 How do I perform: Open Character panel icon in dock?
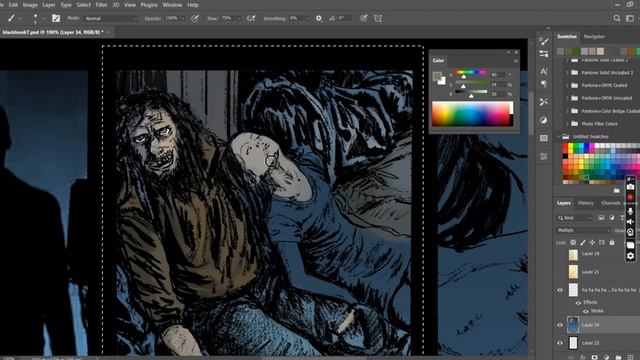point(544,71)
